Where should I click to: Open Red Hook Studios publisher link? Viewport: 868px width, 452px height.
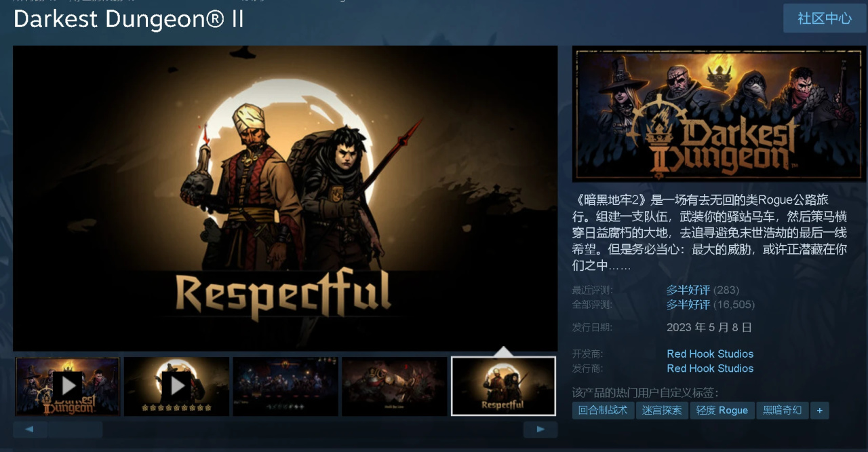click(710, 368)
